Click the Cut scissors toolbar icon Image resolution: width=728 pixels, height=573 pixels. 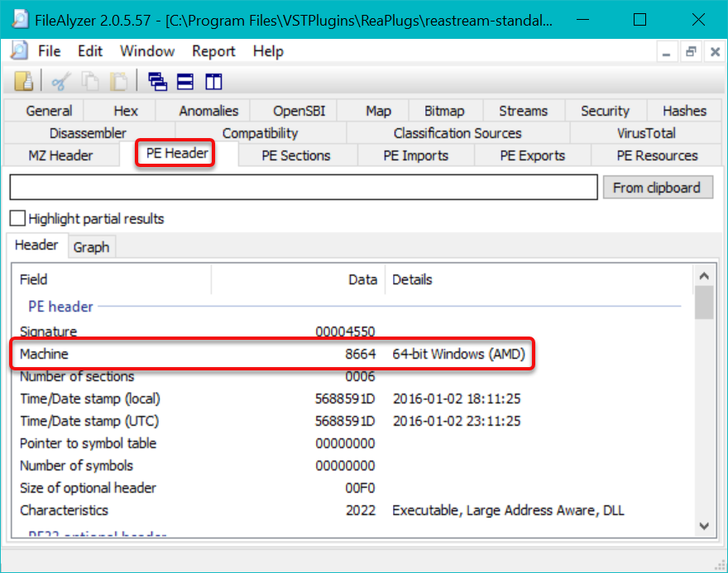60,81
